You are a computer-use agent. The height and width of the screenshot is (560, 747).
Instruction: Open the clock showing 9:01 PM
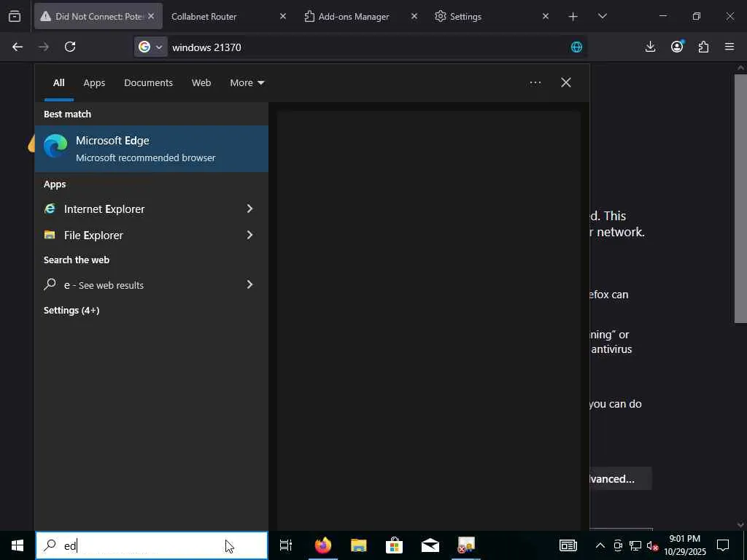(685, 545)
